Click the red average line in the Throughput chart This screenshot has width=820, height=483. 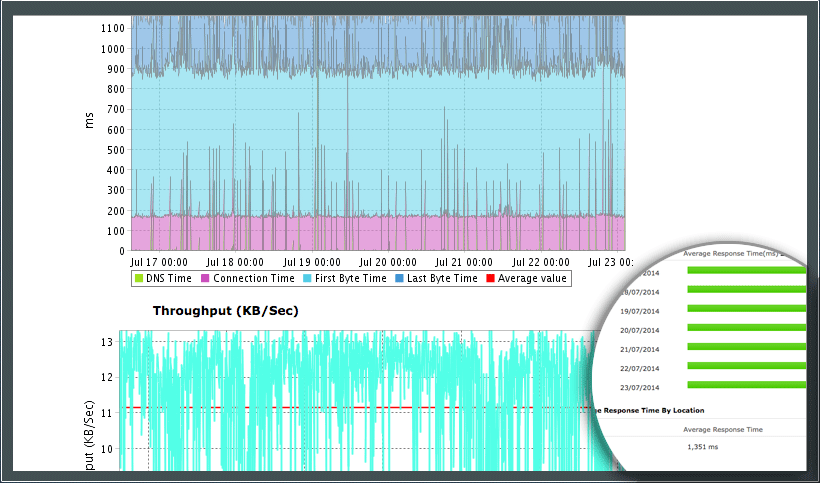click(x=356, y=408)
